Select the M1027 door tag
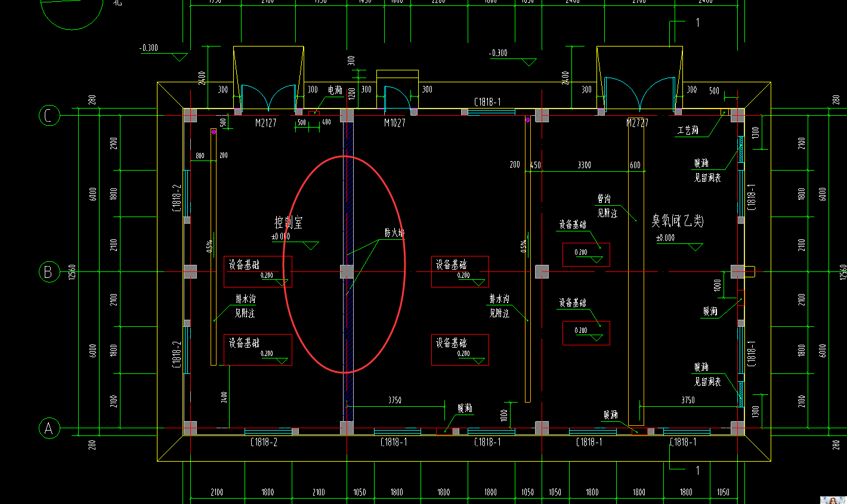The width and height of the screenshot is (847, 504). click(394, 123)
